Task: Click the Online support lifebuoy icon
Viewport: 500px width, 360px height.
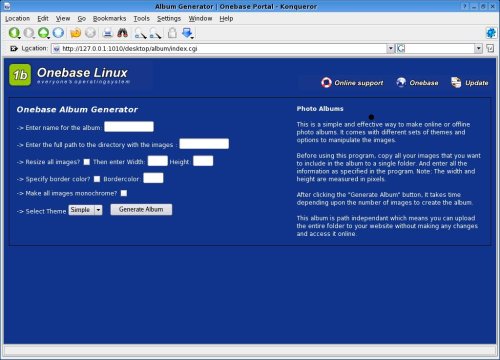Action: [x=326, y=82]
